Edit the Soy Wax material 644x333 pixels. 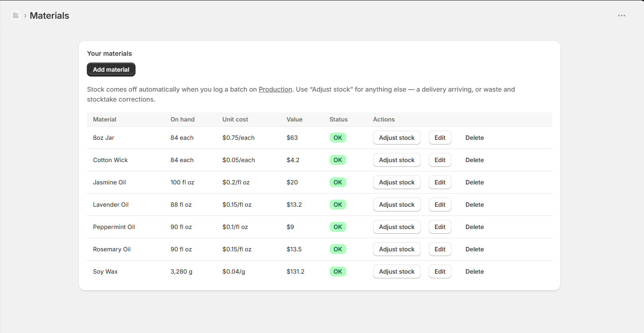coord(440,271)
